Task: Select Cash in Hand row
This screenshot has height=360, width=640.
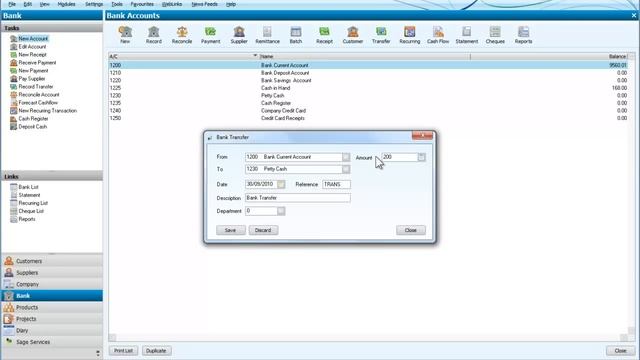Action: pos(368,88)
